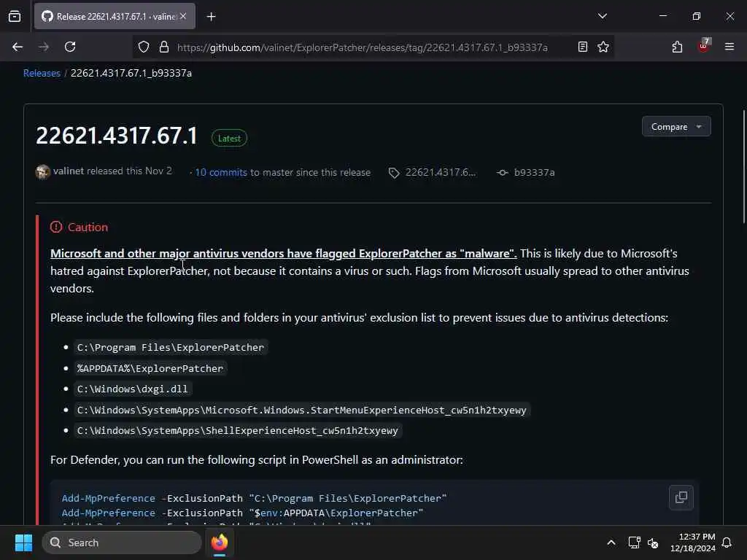Open the valinet user profile link
747x560 pixels.
69,171
